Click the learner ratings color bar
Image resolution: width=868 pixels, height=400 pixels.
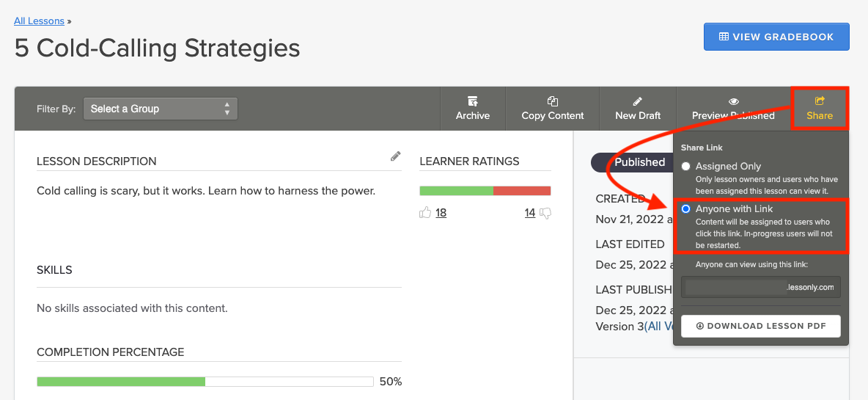click(x=485, y=191)
